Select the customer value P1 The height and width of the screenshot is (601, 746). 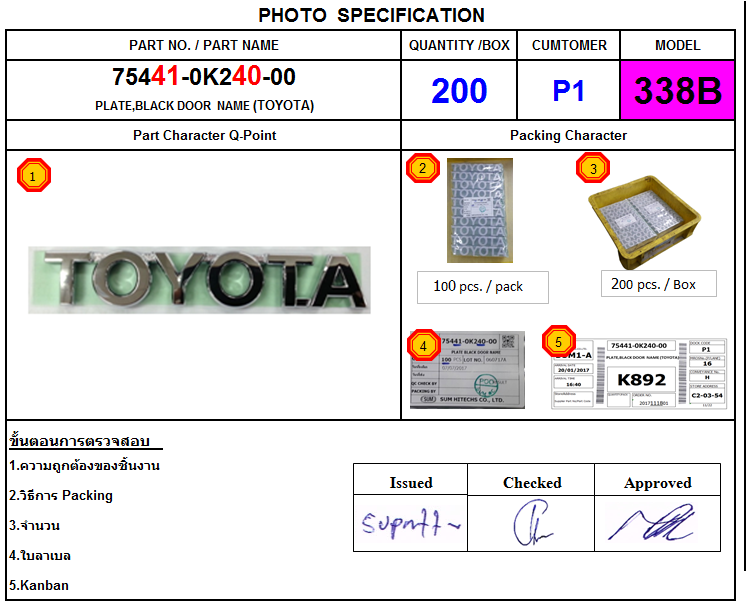click(x=569, y=90)
